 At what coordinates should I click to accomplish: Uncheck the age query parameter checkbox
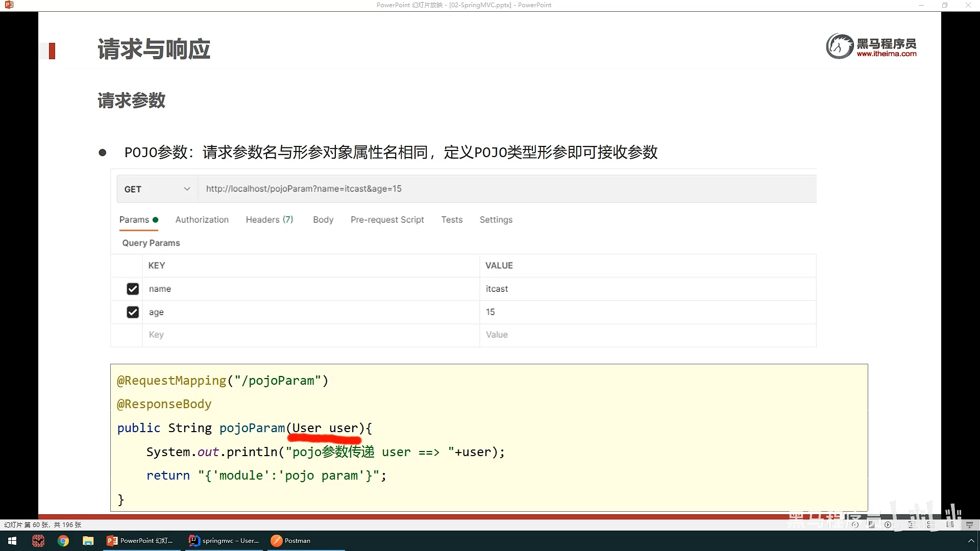pyautogui.click(x=133, y=312)
